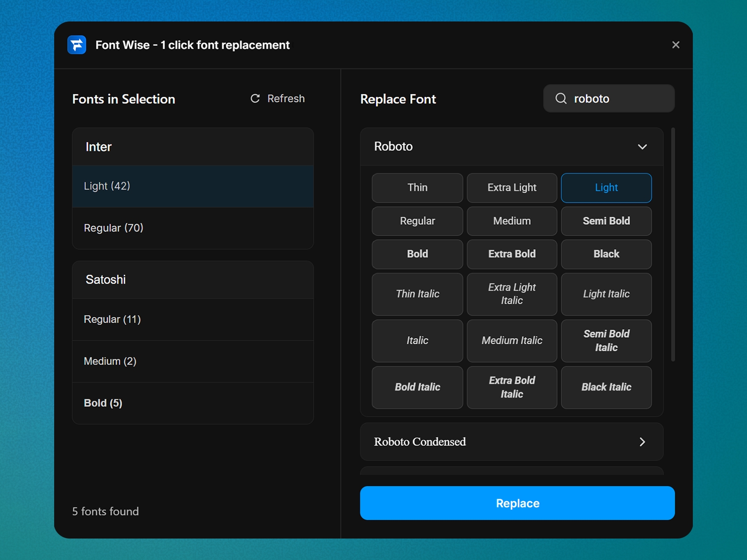The image size is (747, 560).
Task: Select the Black weight for Roboto
Action: click(x=606, y=254)
